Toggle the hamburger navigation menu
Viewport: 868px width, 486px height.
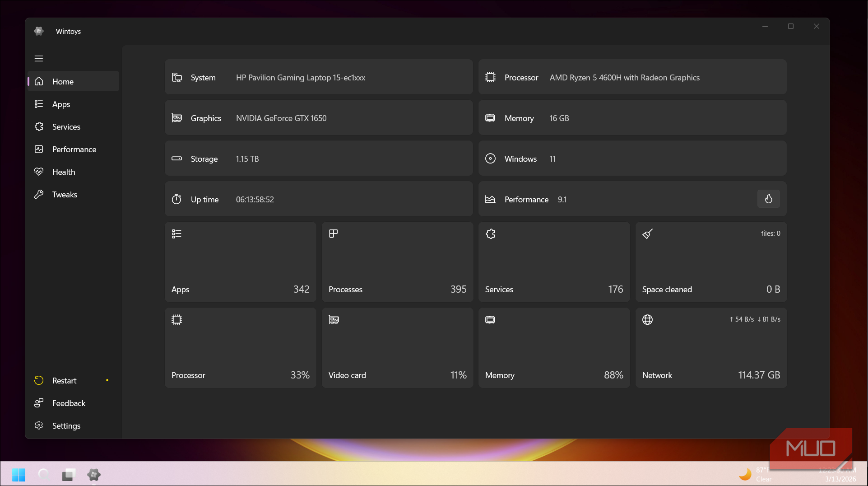(39, 59)
